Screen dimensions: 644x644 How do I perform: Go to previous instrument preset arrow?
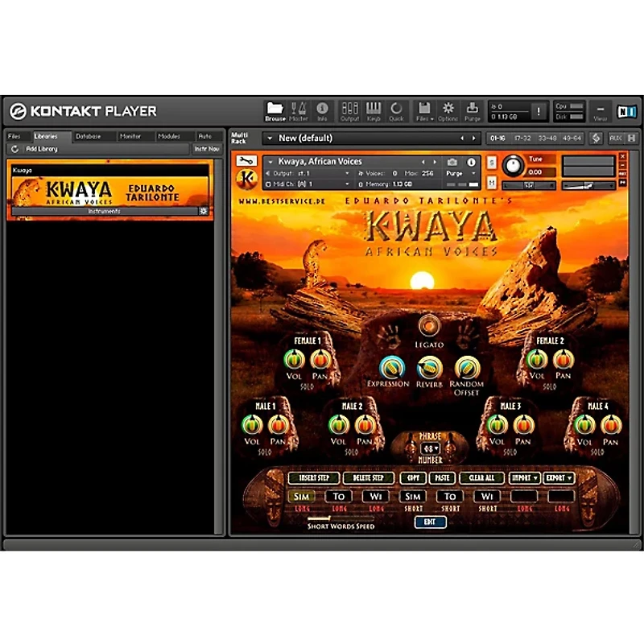point(423,163)
